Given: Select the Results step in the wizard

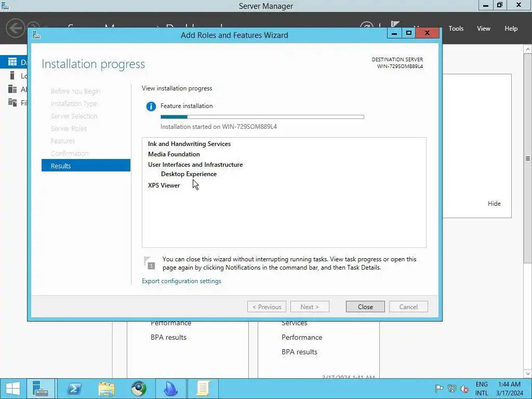Looking at the screenshot, I should coord(86,166).
